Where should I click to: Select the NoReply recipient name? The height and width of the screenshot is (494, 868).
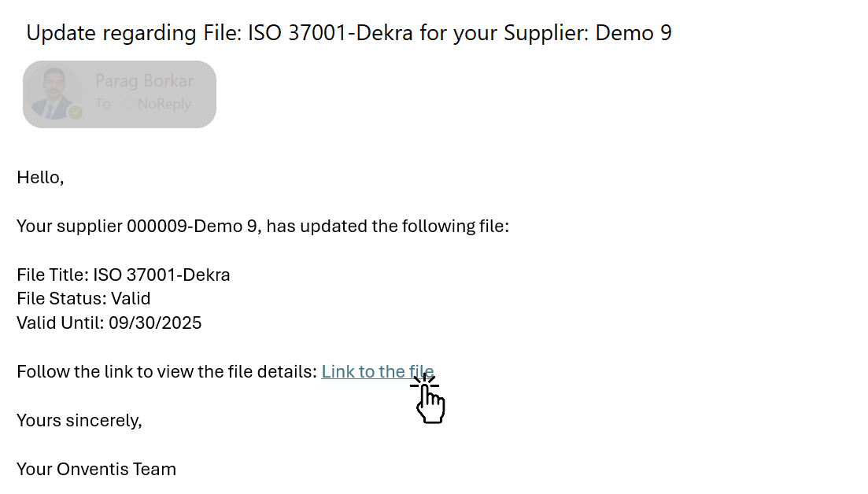tap(164, 104)
